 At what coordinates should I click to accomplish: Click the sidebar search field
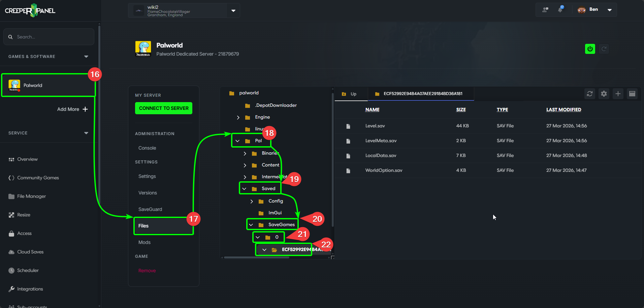pyautogui.click(x=49, y=37)
